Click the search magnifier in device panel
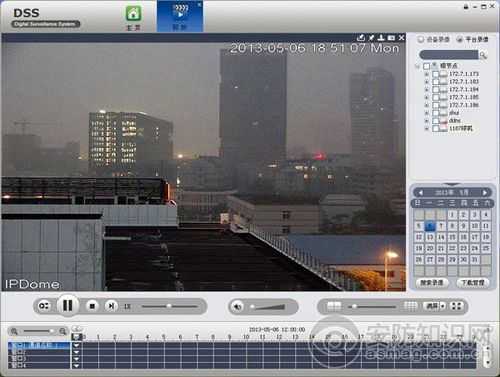Viewport: 500px width, 377px height. click(x=483, y=55)
